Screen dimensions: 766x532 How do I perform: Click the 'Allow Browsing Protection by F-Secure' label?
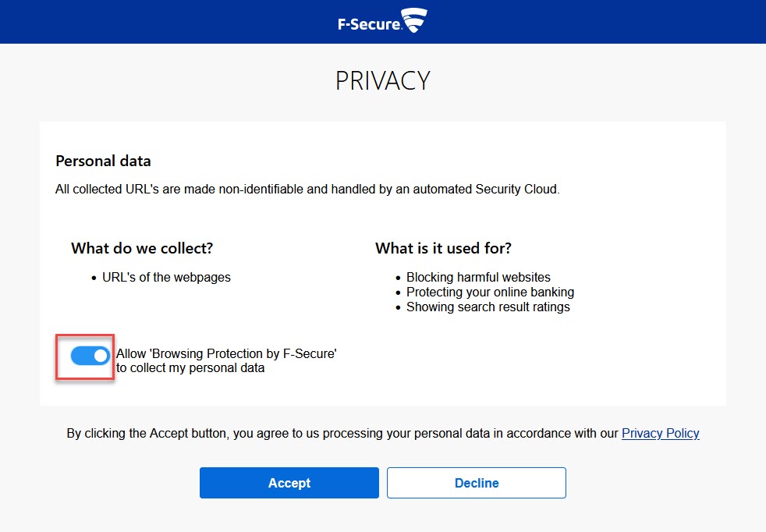pos(226,354)
